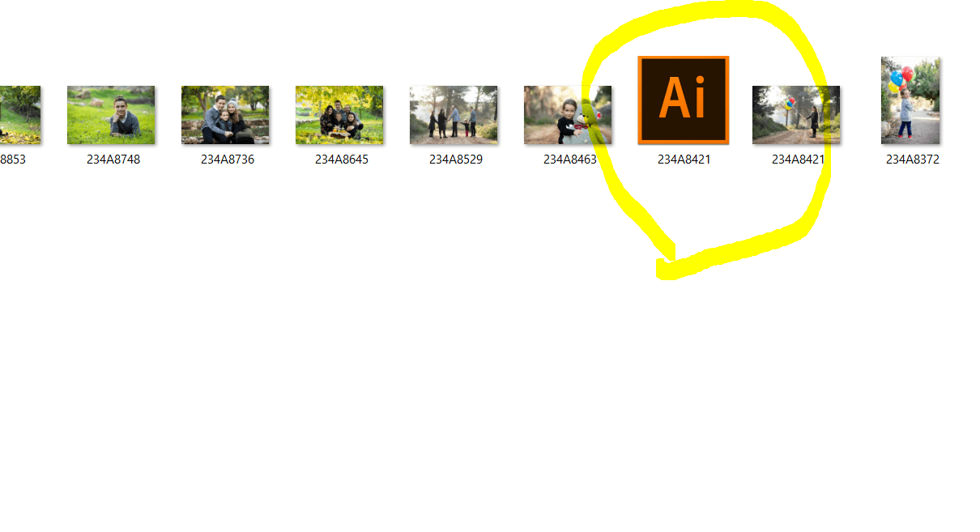Click the cut-off file name 8853
Image resolution: width=980 pixels, height=532 pixels.
(x=13, y=160)
